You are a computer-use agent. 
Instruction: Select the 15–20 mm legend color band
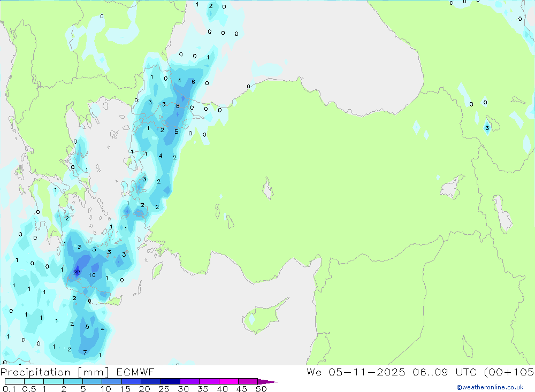click(131, 381)
